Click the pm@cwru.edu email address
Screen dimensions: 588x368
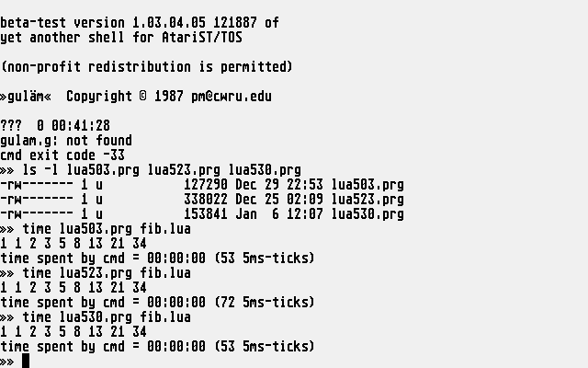(232, 97)
